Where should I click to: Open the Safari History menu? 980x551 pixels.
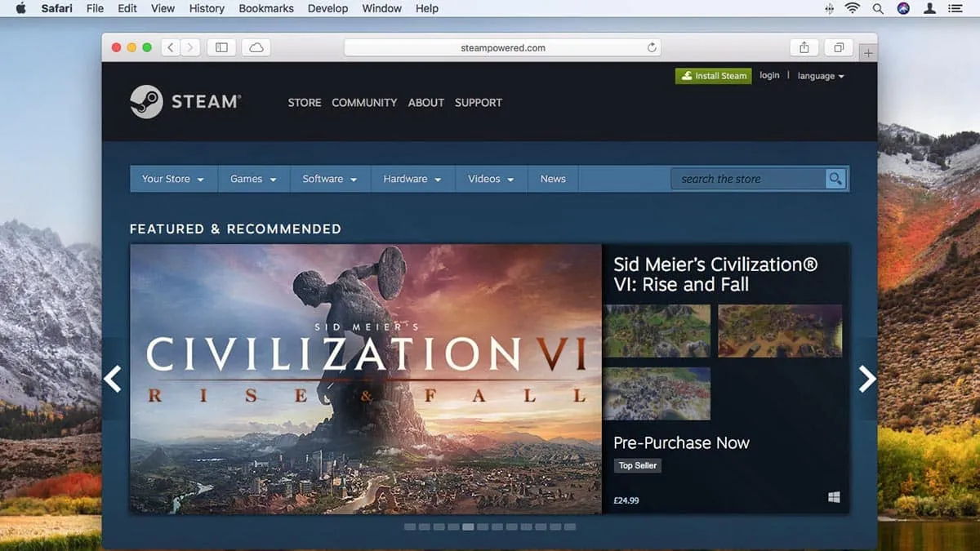tap(207, 8)
